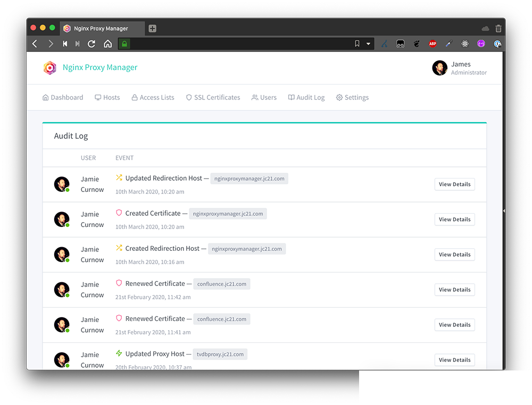The width and height of the screenshot is (532, 405).
Task: View Details for Created Redirection Host event
Action: coord(455,255)
